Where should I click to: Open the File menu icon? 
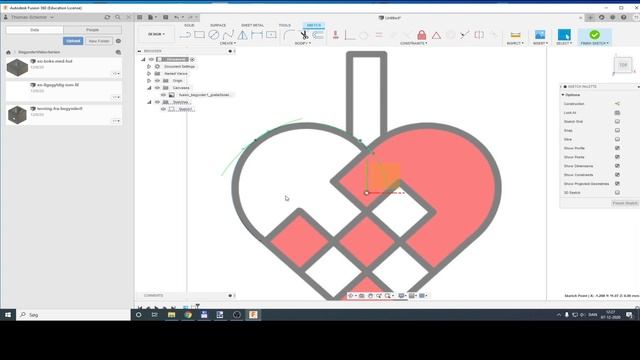[x=151, y=17]
